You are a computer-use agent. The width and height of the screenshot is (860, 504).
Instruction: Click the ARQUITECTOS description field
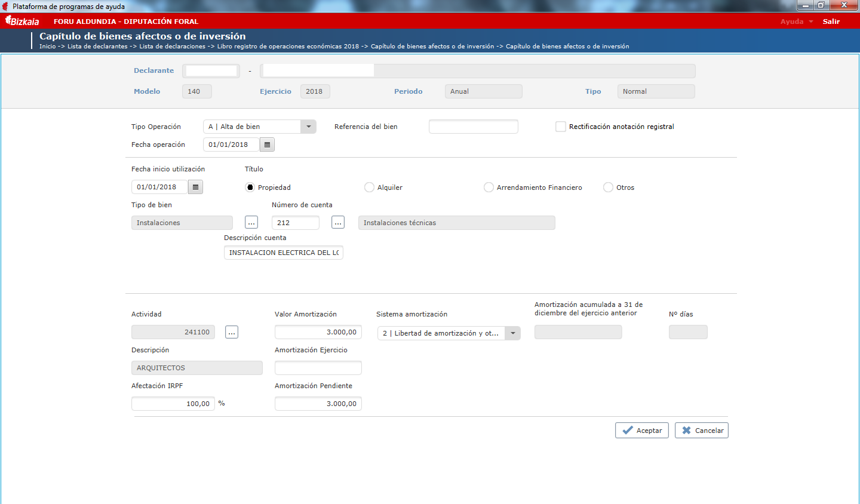(x=197, y=368)
